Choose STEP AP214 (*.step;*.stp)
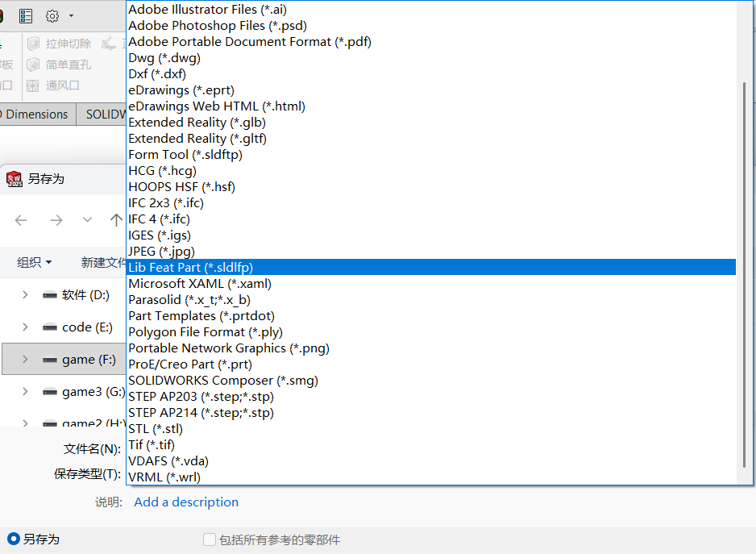Viewport: 756px width, 554px height. (x=430, y=413)
